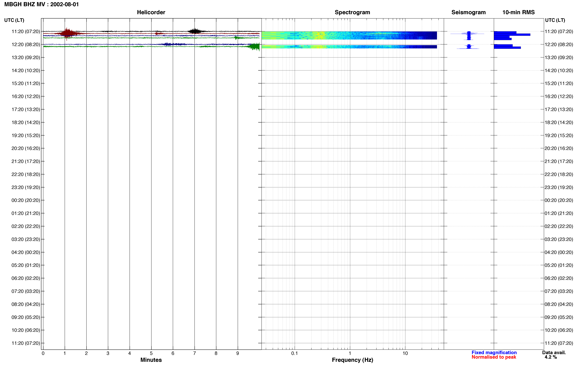Click the 12:20 seismogram trace
The height and width of the screenshot is (368, 588).
pyautogui.click(x=468, y=47)
